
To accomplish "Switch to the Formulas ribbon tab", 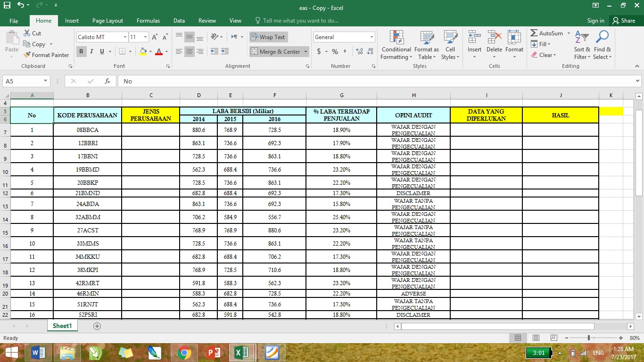I will coord(148,21).
